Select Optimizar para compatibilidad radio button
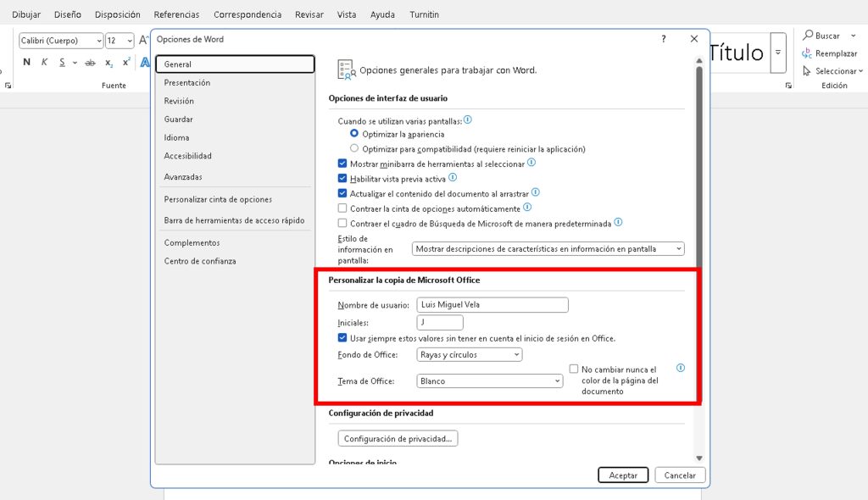Image resolution: width=868 pixels, height=500 pixels. 354,148
